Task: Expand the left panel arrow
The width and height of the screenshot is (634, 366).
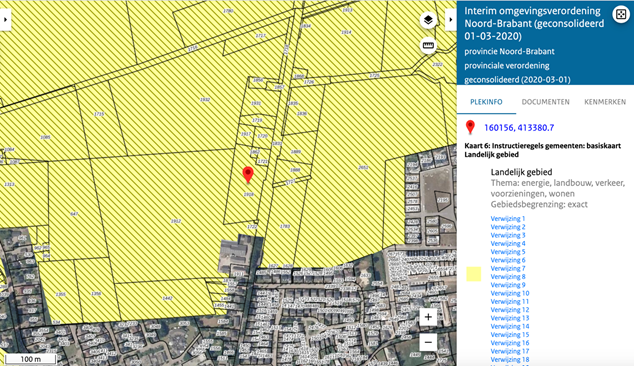Action: point(5,19)
